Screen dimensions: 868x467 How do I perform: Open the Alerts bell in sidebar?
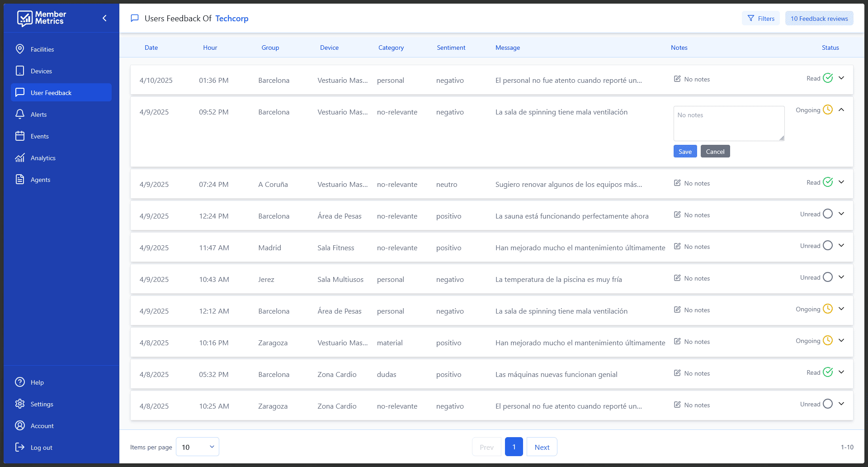[x=20, y=114]
